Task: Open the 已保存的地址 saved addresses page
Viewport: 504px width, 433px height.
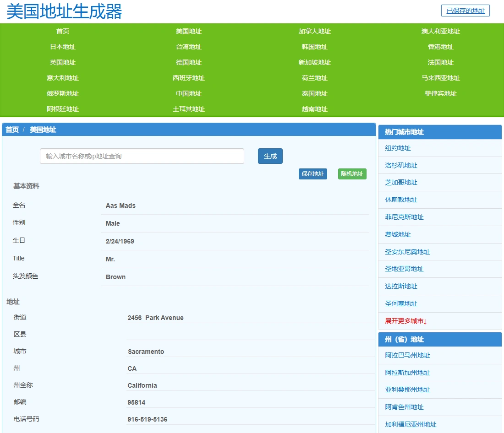Action: pos(465,11)
